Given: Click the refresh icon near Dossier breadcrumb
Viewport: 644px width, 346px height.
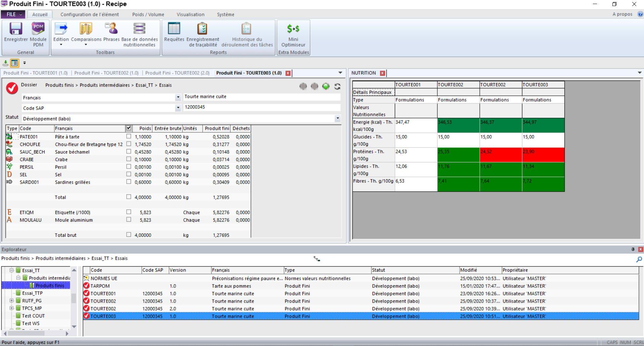Looking at the screenshot, I should [x=337, y=86].
